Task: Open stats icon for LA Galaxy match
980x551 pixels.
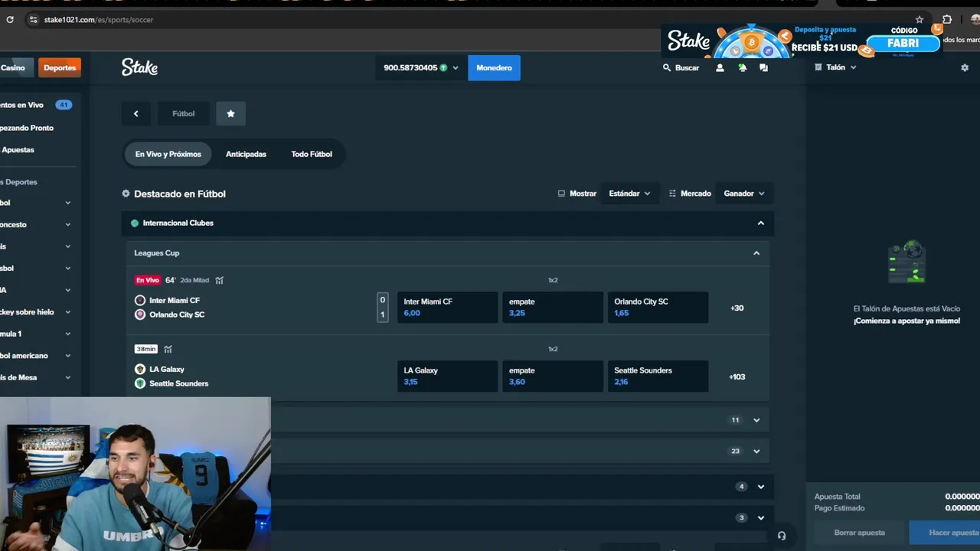Action: 168,349
